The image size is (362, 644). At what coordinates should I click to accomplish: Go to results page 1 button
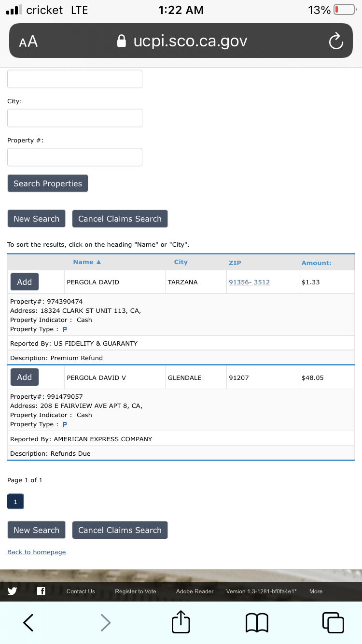click(15, 502)
